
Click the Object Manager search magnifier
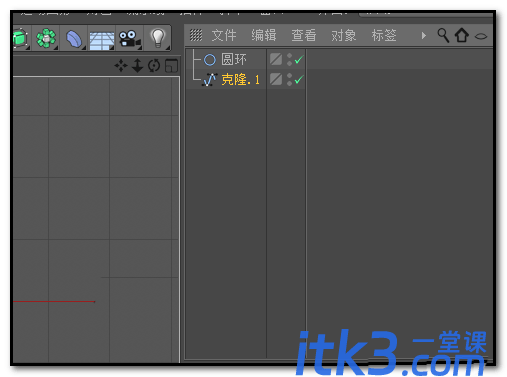[443, 35]
